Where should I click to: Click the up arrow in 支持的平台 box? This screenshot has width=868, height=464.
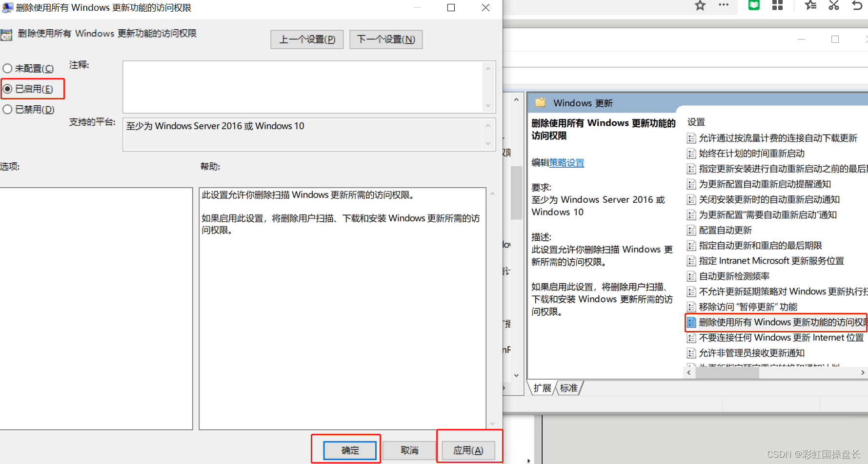tap(488, 126)
